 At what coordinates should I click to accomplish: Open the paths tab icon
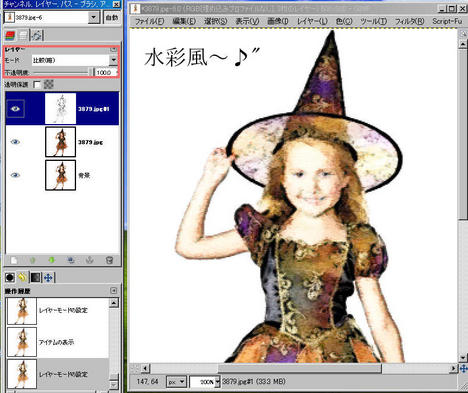point(36,35)
